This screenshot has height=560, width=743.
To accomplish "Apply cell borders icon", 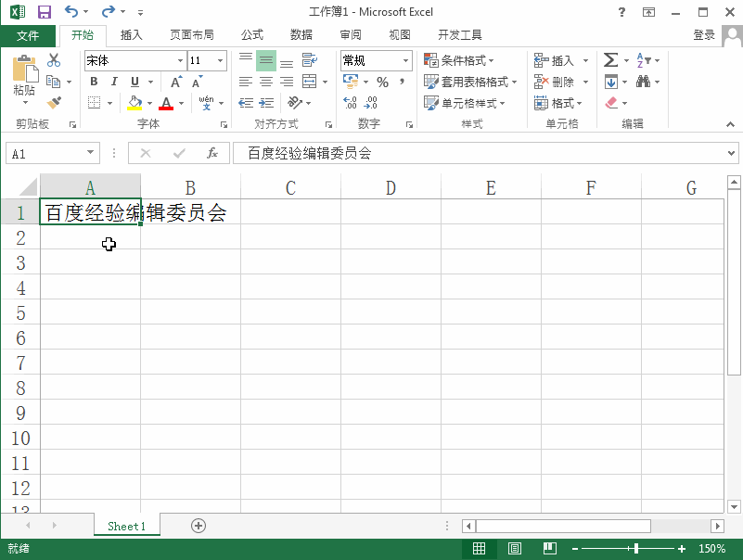I will (x=95, y=103).
